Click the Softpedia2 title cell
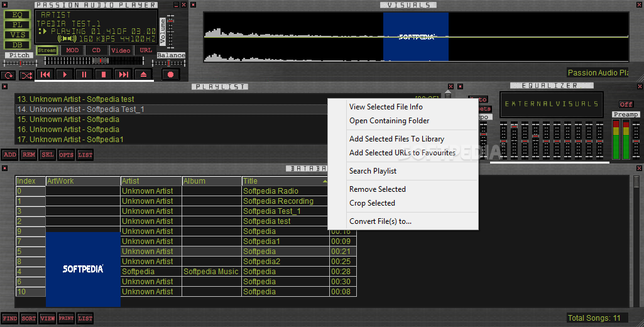644x327 pixels. tap(285, 261)
